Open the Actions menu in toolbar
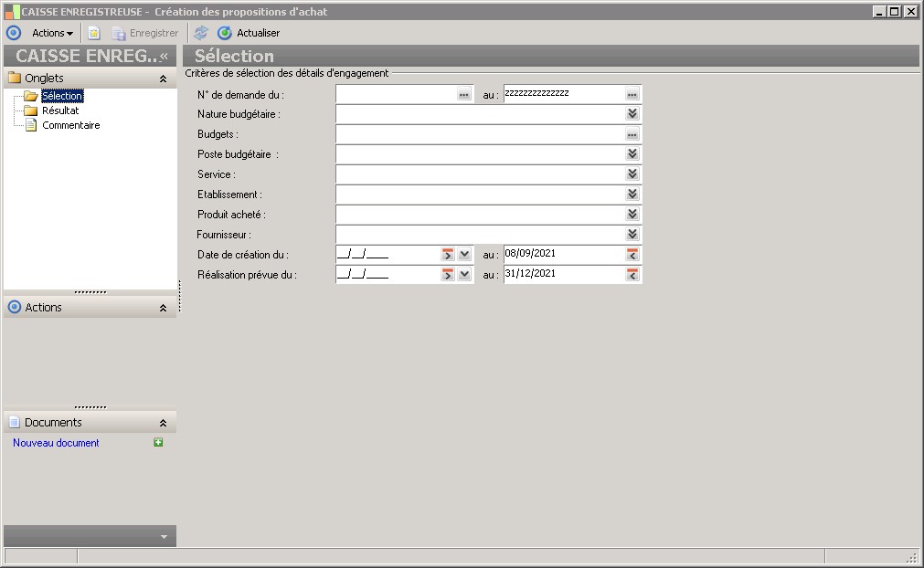The height and width of the screenshot is (568, 924). coord(52,33)
